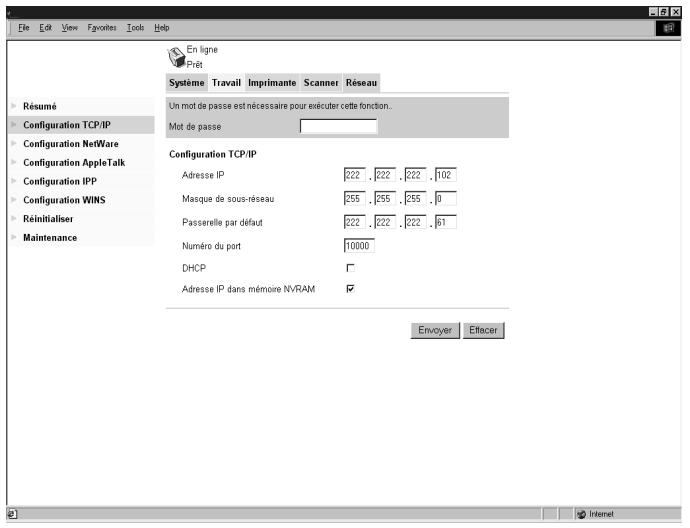Switch to the Réseau tab
The image size is (690, 528).
pyautogui.click(x=361, y=83)
